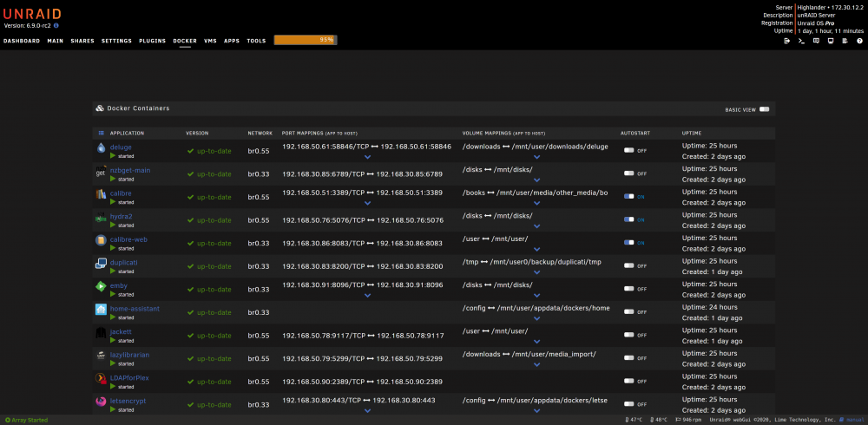Click the list icon in the Application header

coord(102,134)
